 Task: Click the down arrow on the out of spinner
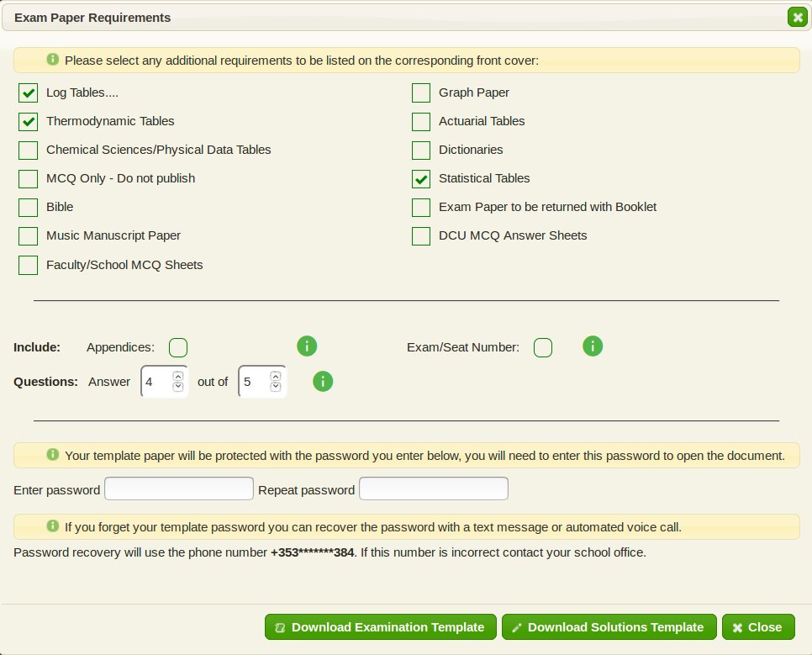pos(275,387)
